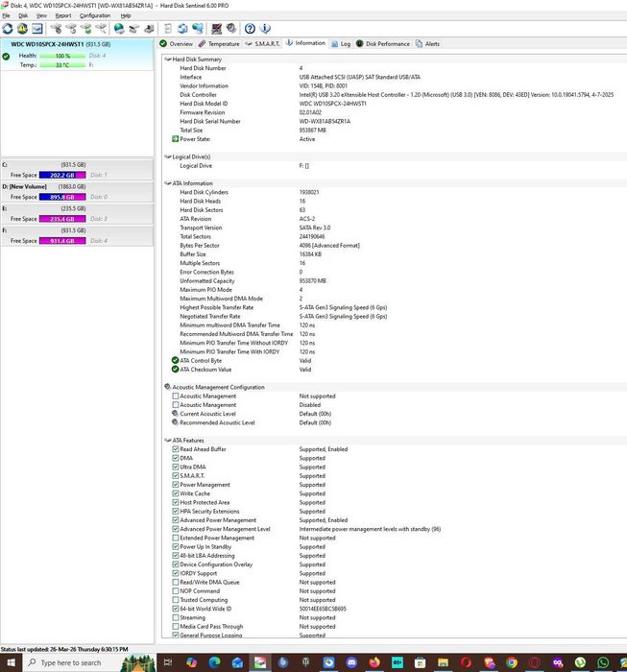The width and height of the screenshot is (627, 672).
Task: Click the Recommended Acoustic Level speaker icon
Action: (175, 422)
